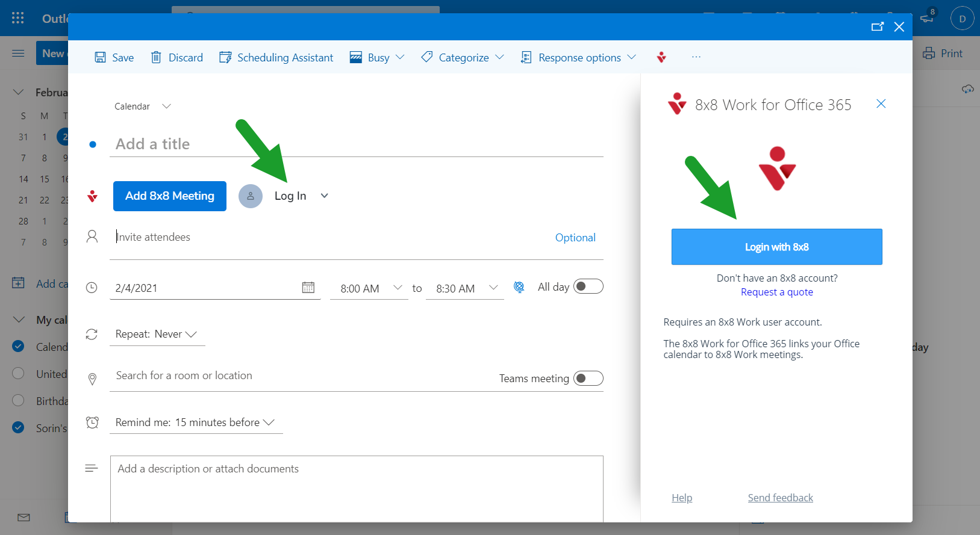Toggle the Teams meeting switch

588,378
